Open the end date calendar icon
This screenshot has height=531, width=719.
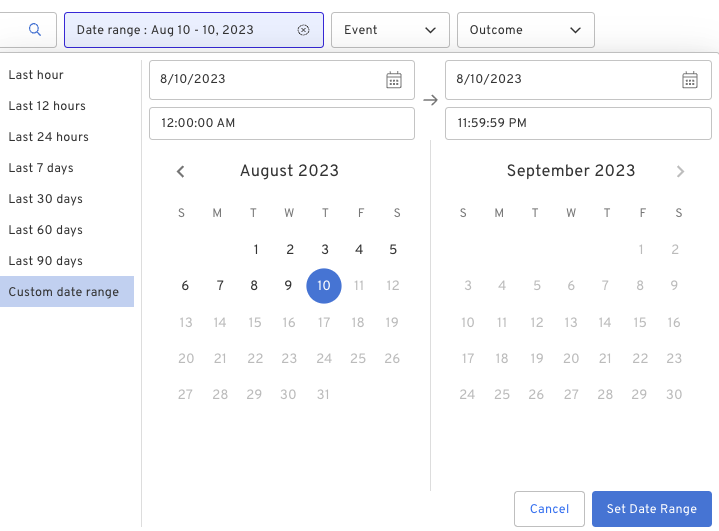(x=690, y=80)
